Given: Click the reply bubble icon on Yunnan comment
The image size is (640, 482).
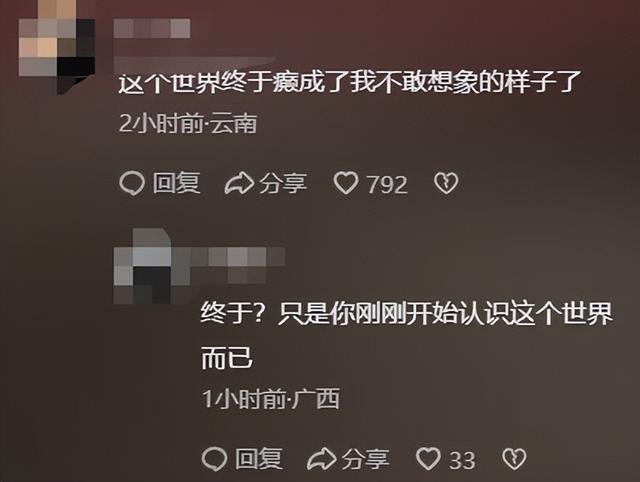Looking at the screenshot, I should [132, 183].
